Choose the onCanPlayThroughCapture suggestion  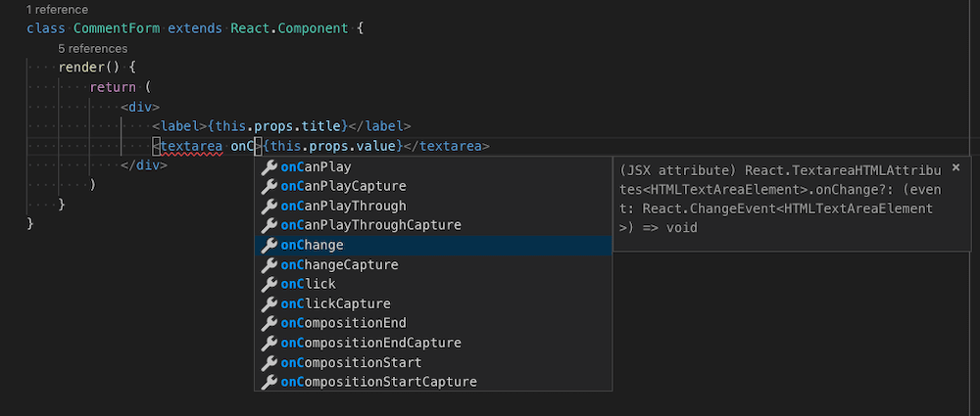370,225
